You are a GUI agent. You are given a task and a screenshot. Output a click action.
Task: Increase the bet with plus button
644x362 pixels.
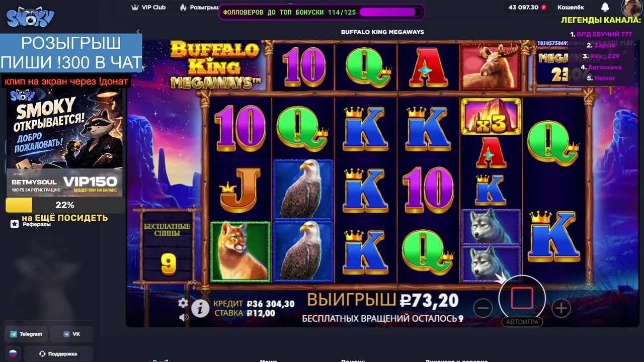point(561,308)
